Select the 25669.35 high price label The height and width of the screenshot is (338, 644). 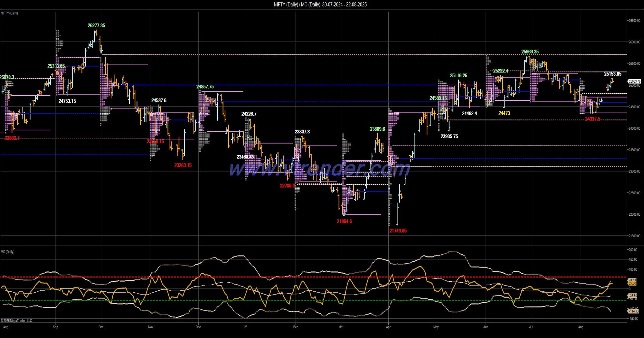[x=530, y=52]
